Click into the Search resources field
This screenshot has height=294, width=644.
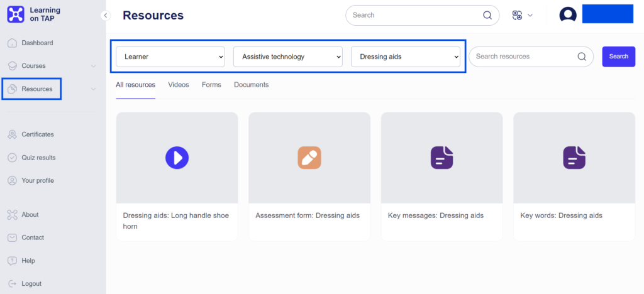click(x=525, y=57)
